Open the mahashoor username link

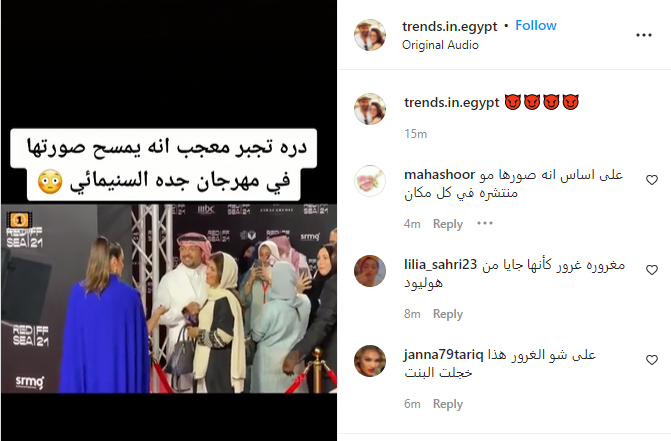[439, 175]
